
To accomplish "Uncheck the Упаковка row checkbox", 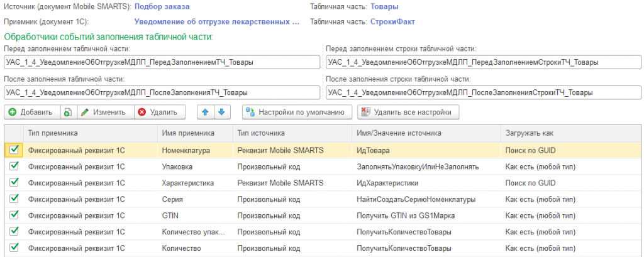I will 14,167.
